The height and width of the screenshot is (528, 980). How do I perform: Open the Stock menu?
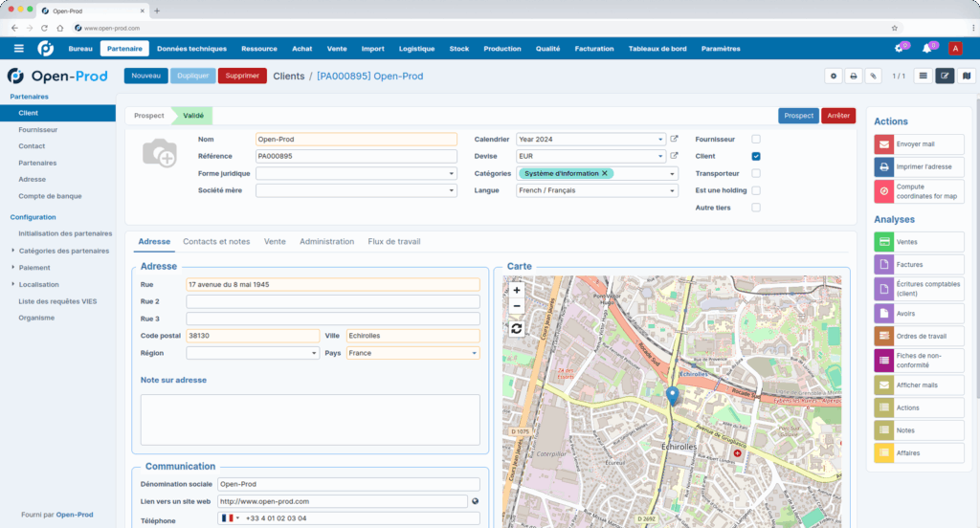click(x=458, y=48)
